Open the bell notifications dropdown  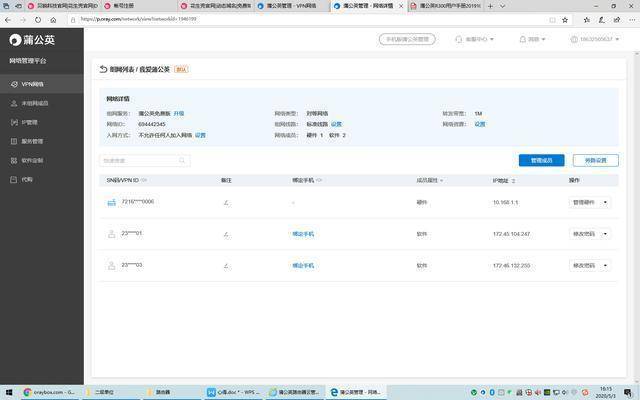point(532,39)
